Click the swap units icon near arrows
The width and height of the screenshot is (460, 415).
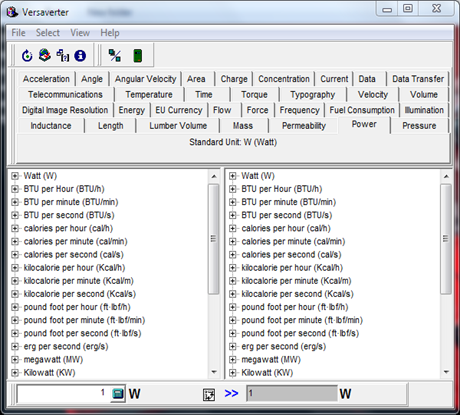[x=209, y=394]
